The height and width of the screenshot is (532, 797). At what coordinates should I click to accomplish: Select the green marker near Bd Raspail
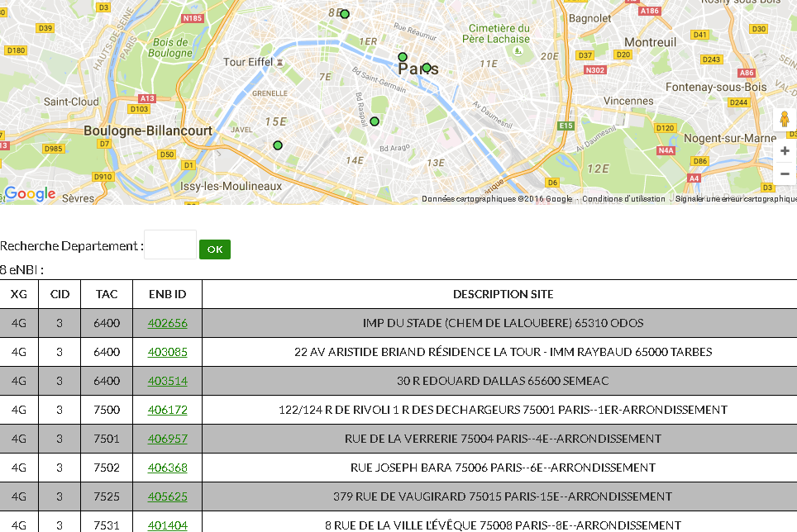pyautogui.click(x=375, y=121)
